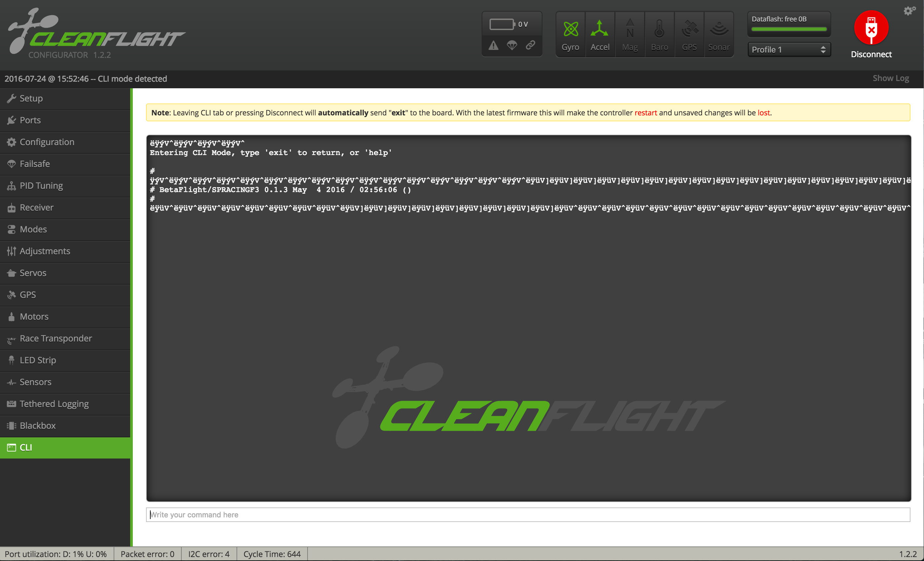Screen dimensions: 924x561
Task: Click the CLI output console area
Action: click(x=528, y=318)
